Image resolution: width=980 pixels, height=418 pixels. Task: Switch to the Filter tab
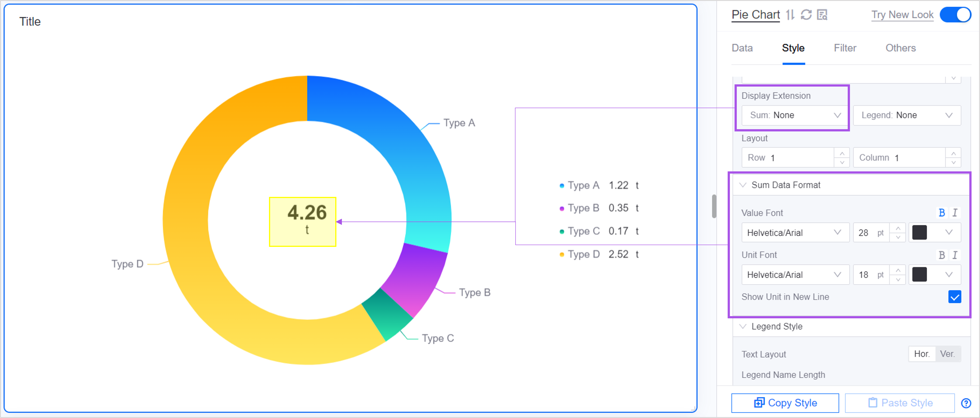[x=845, y=48]
